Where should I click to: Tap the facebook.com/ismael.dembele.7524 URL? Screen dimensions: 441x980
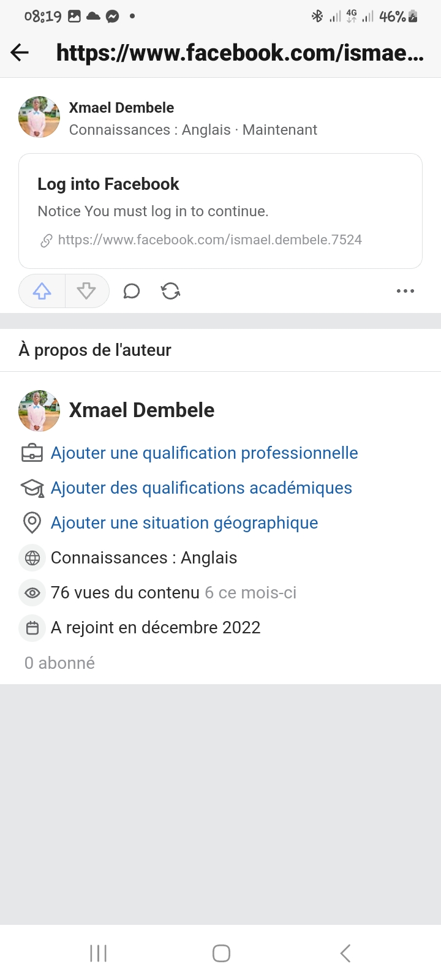click(209, 240)
